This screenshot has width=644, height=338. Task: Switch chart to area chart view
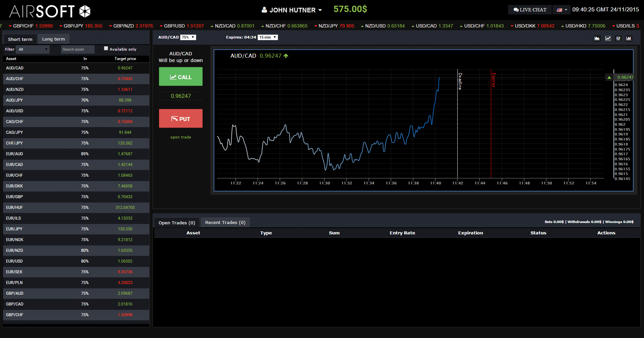[x=597, y=39]
